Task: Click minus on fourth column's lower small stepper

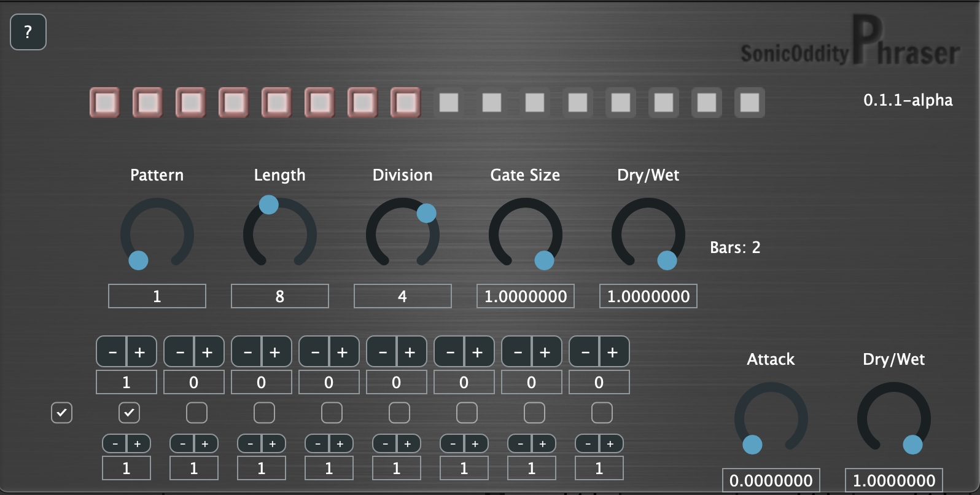Action: 317,443
